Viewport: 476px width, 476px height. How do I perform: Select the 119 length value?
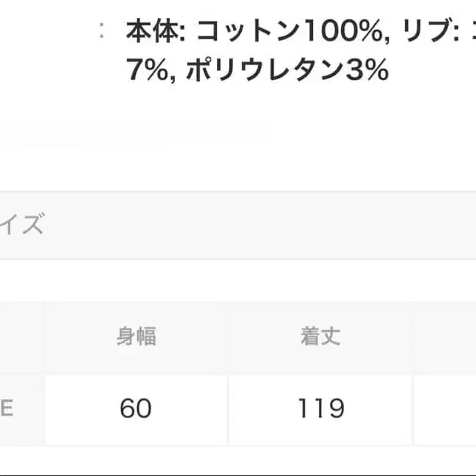coord(320,408)
